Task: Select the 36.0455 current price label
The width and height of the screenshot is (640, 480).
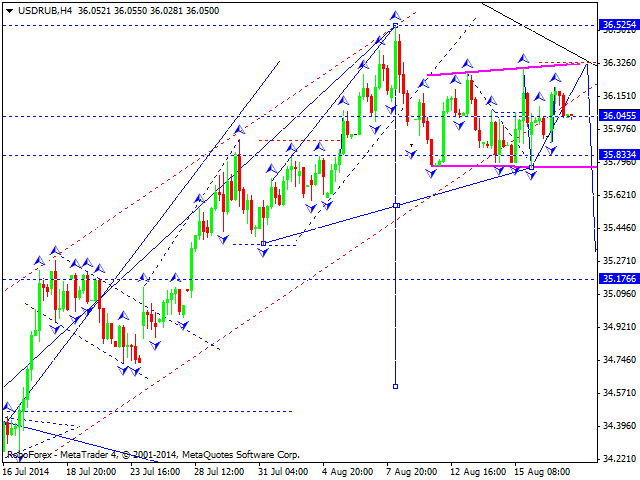Action: coord(619,116)
